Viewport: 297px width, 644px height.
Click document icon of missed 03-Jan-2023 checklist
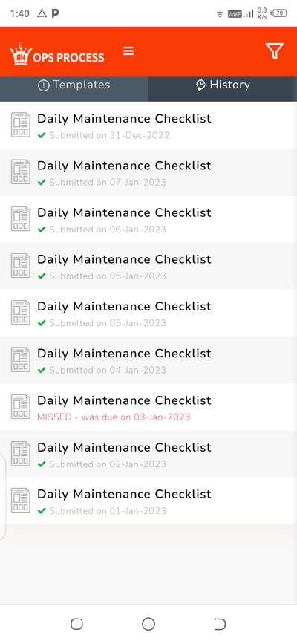pyautogui.click(x=21, y=406)
